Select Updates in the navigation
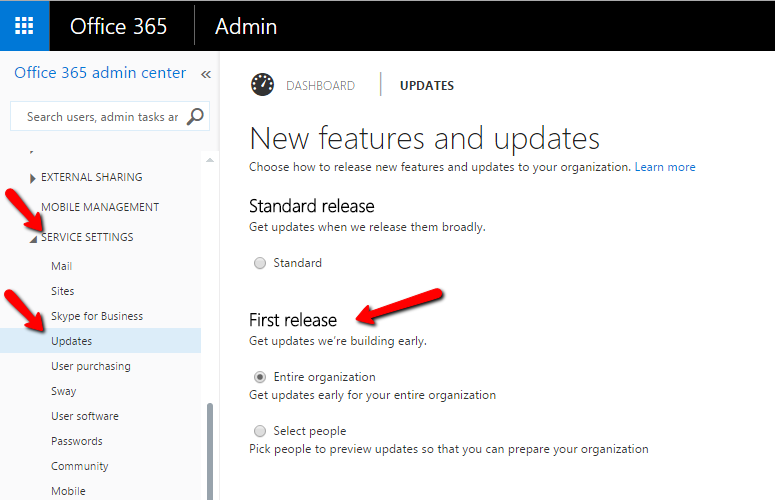This screenshot has height=500, width=775. coord(100,341)
